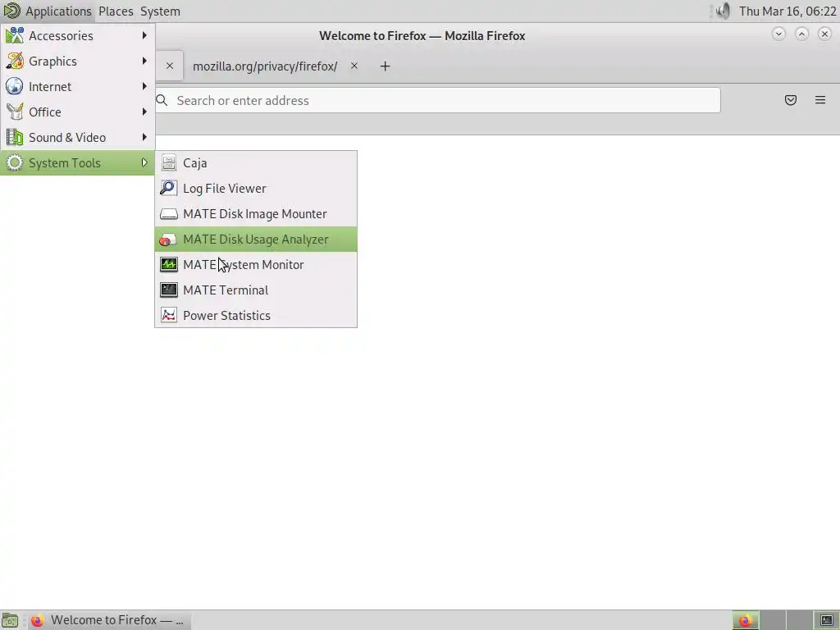Open the Firefox hamburger application menu

[820, 100]
